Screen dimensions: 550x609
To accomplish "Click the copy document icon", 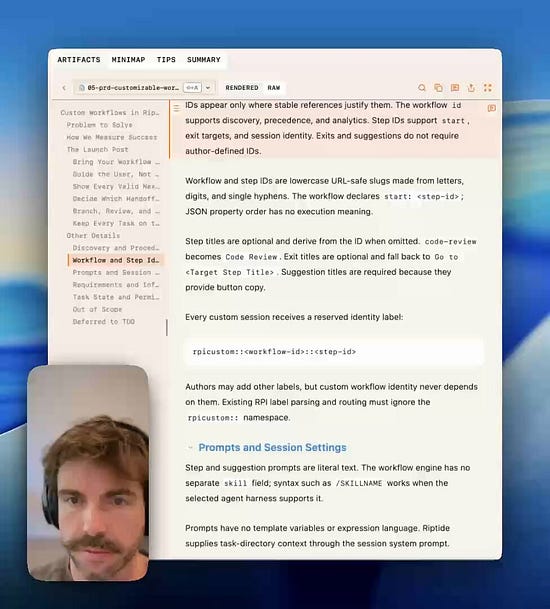I will coord(438,88).
